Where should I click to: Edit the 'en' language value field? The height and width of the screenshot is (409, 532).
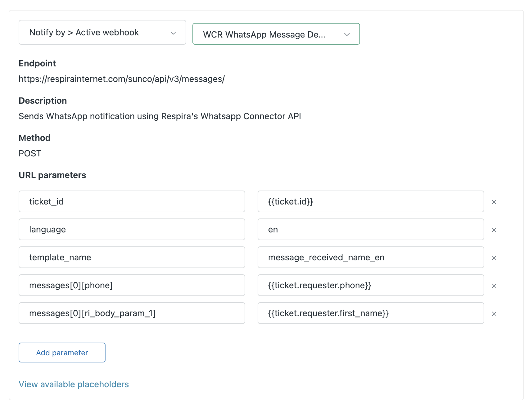point(371,230)
